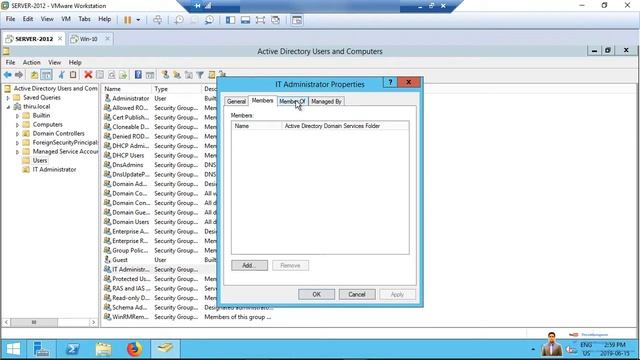Click the Create new organizational unit icon
This screenshot has height=360, width=640.
point(188,75)
